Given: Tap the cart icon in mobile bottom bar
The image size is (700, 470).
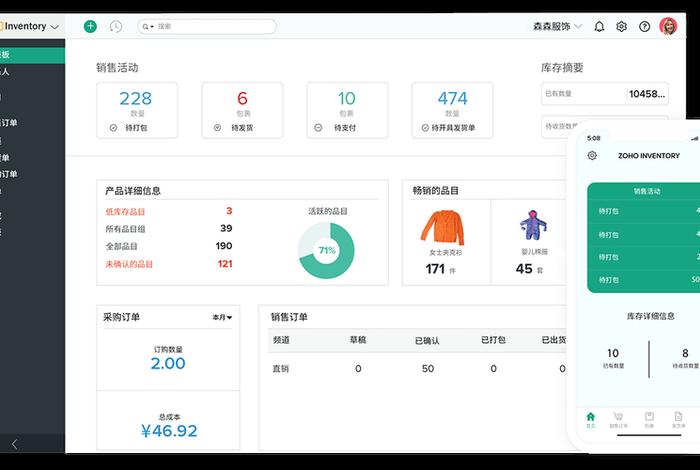Looking at the screenshot, I should click(618, 417).
